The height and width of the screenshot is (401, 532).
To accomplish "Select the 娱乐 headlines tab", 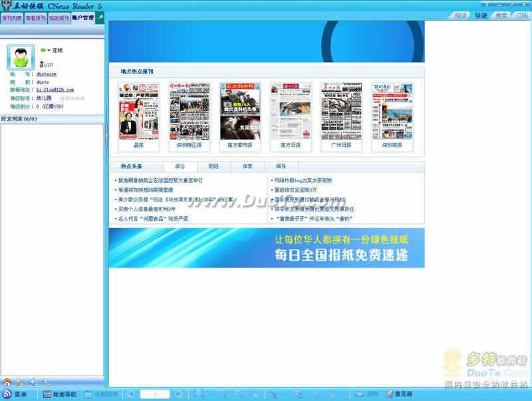I will (281, 166).
